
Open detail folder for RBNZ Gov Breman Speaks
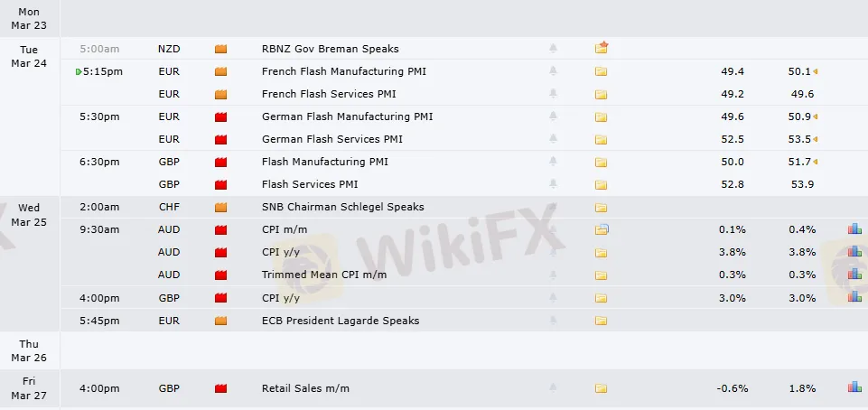(602, 48)
